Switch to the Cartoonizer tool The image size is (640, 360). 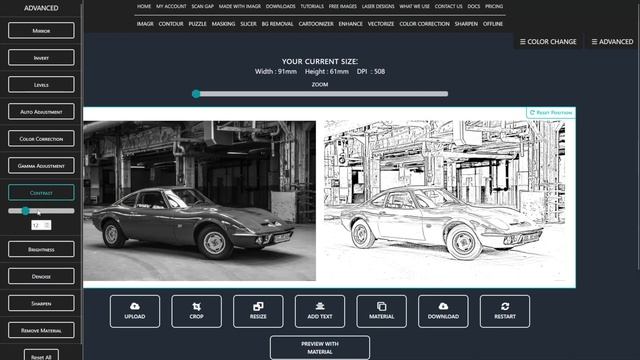coord(316,24)
